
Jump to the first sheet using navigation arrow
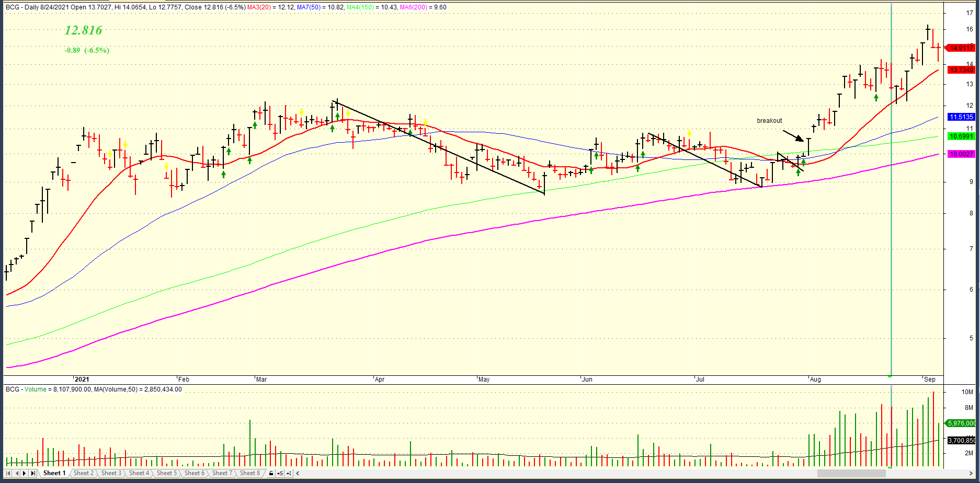click(x=8, y=473)
